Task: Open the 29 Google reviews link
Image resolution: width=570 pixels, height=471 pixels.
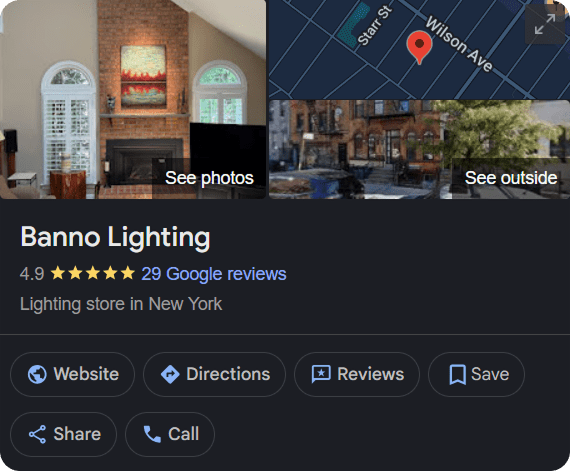Action: click(214, 274)
